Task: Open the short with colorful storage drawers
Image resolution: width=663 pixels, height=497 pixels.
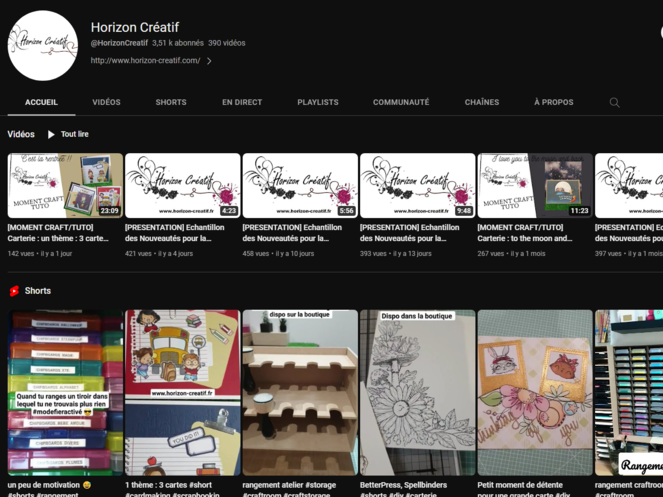Action: coord(65,393)
